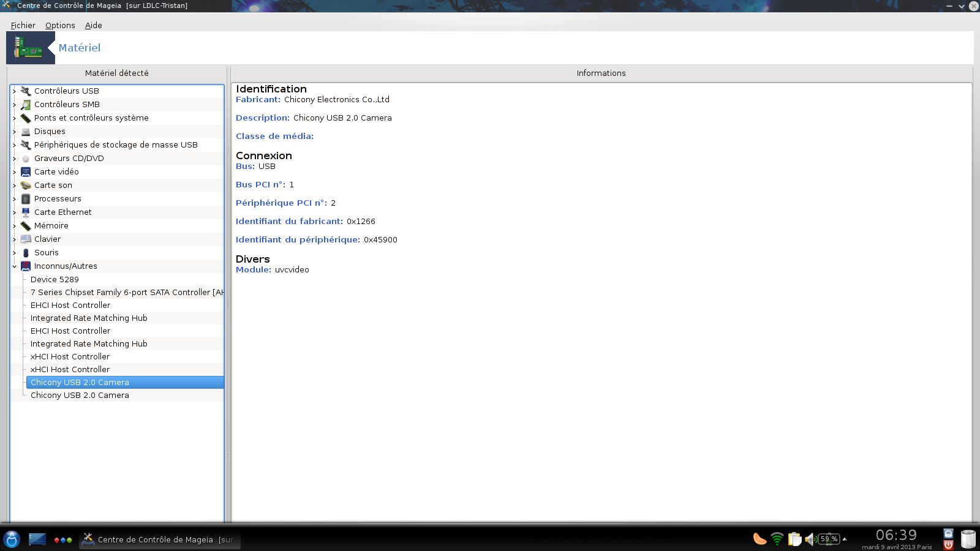The width and height of the screenshot is (980, 551).
Task: Click the Ponts et contrôleurs système icon
Action: click(26, 118)
